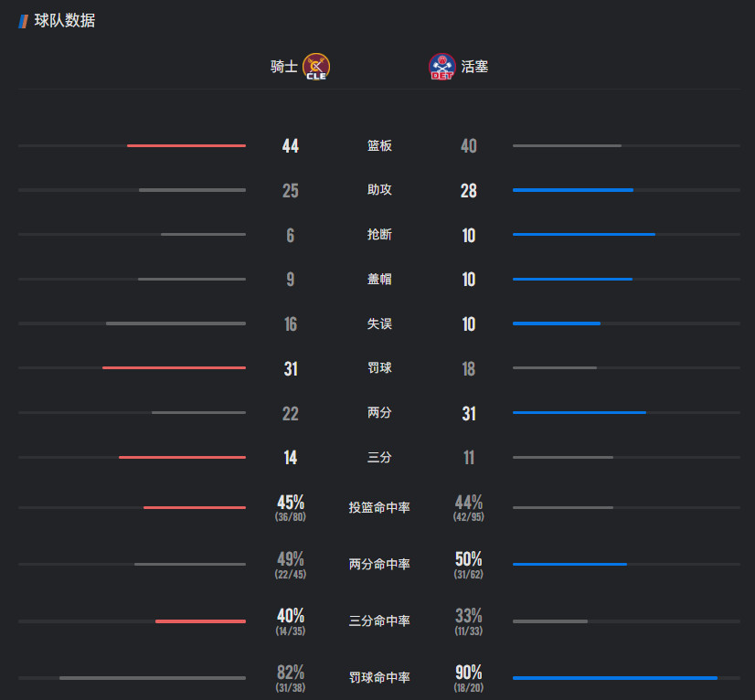Click the blue Pistons two-pointers bar
The image size is (755, 700).
[580, 412]
